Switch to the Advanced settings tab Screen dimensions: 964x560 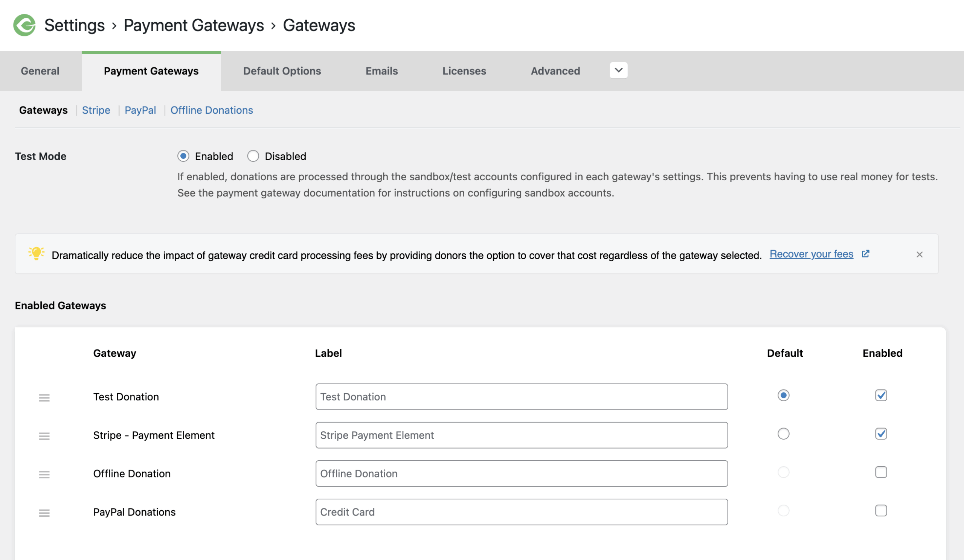[555, 71]
